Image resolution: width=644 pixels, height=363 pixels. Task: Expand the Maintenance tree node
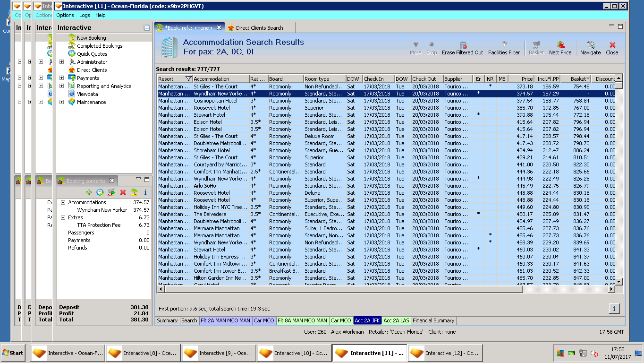(61, 102)
